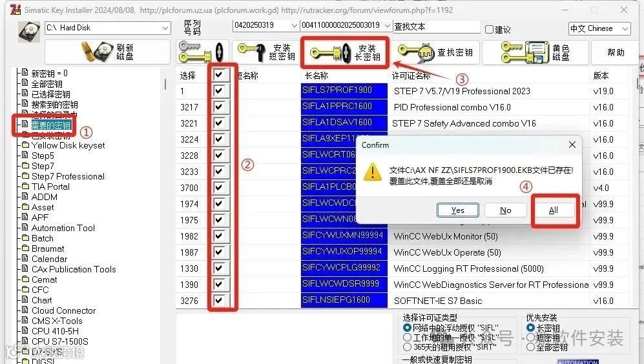Screen dimensions: 644x364
Task: Uncheck row 3221 checkbox
Action: click(218, 123)
